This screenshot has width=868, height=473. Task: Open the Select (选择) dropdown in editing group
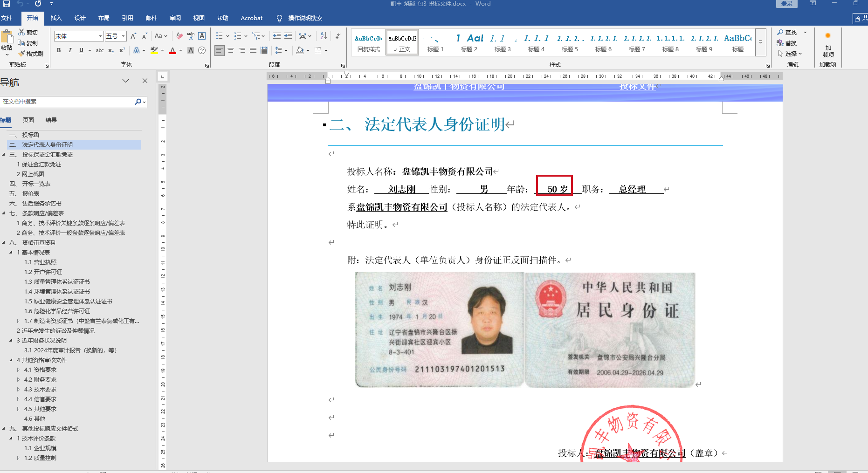tap(790, 54)
